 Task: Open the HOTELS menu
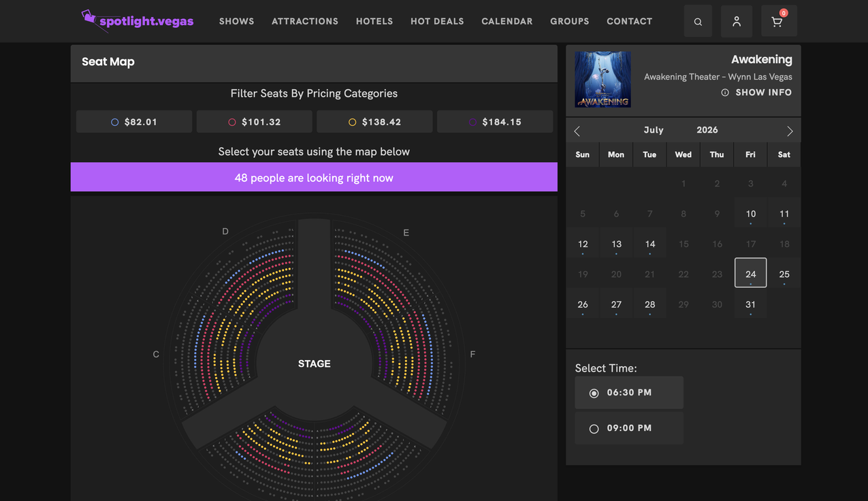(374, 21)
